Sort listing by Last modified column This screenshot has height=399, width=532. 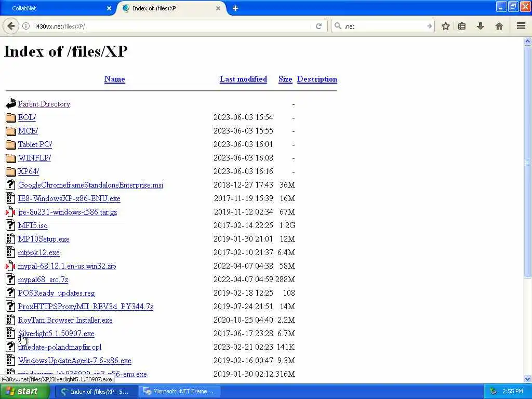point(243,79)
